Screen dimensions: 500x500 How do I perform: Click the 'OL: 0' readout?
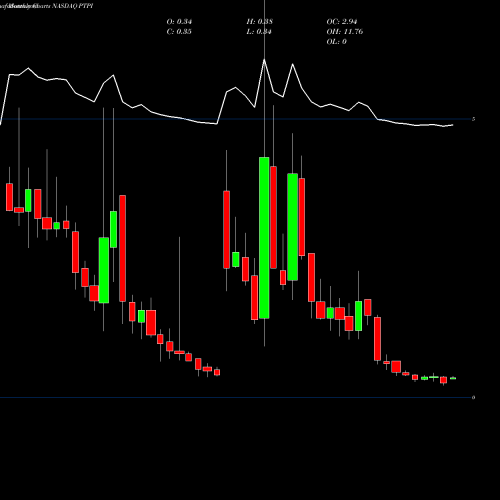coord(337,42)
